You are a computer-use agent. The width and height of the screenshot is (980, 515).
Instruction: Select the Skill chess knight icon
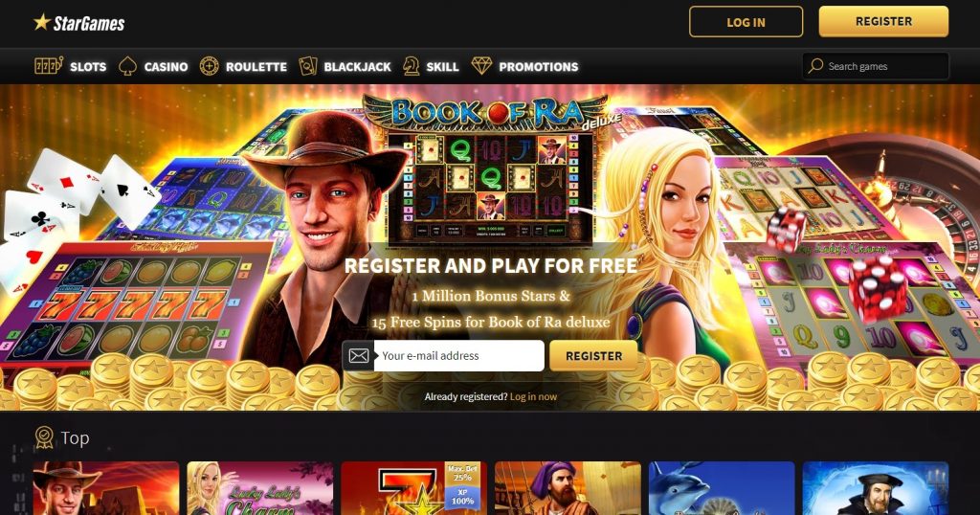coord(411,66)
